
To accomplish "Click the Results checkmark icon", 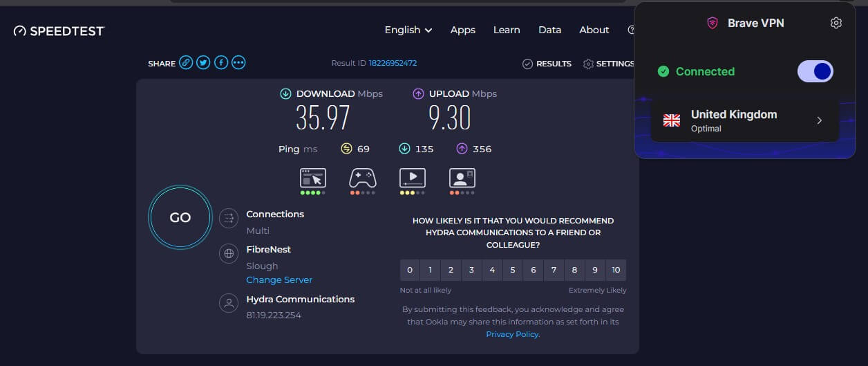I will click(x=527, y=64).
